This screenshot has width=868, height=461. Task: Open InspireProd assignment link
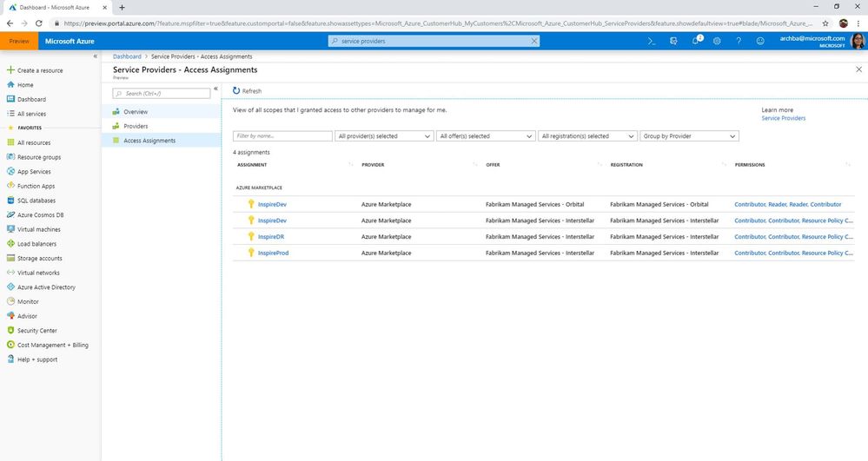coord(273,253)
